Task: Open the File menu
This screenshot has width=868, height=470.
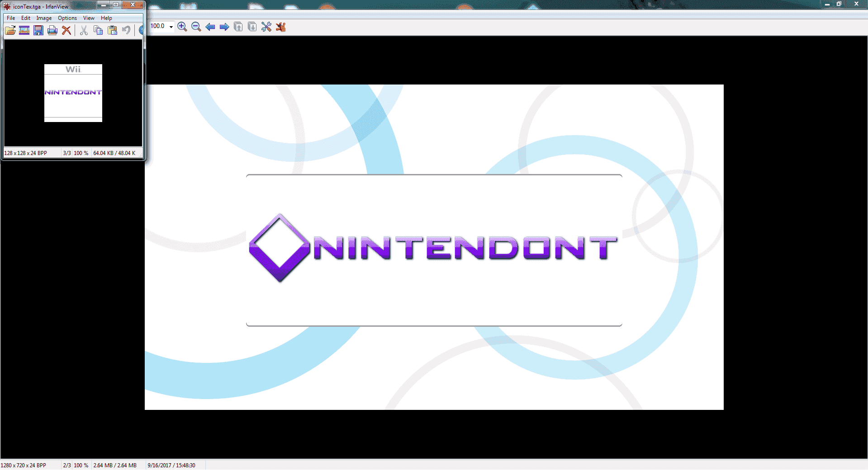Action: point(11,18)
